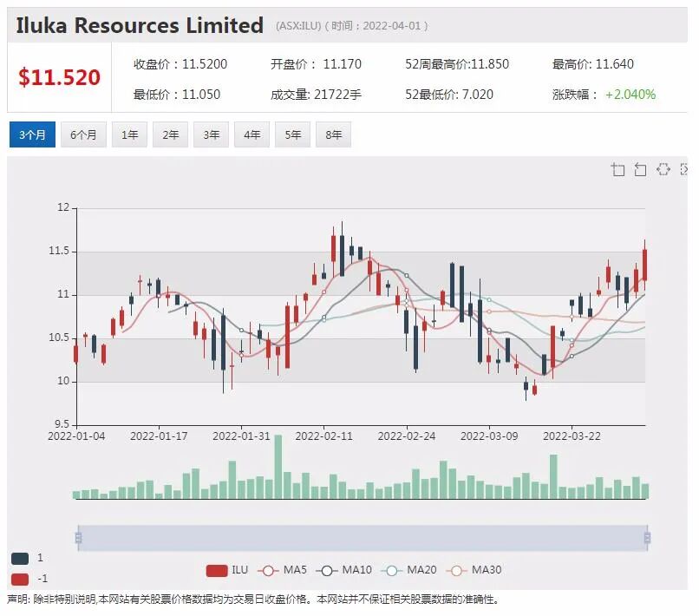Click the partly hidden rightmost toolbox icon
This screenshot has height=616, width=699.
point(684,169)
